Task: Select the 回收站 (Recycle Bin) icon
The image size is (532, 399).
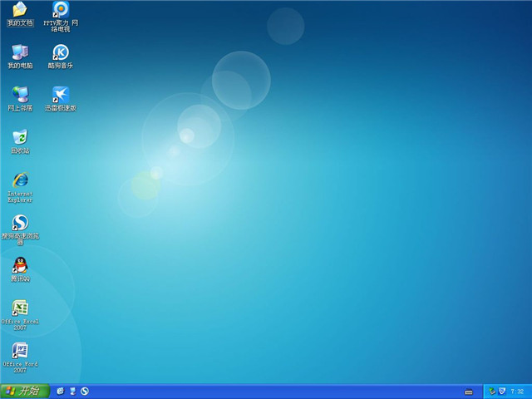Action: click(20, 137)
